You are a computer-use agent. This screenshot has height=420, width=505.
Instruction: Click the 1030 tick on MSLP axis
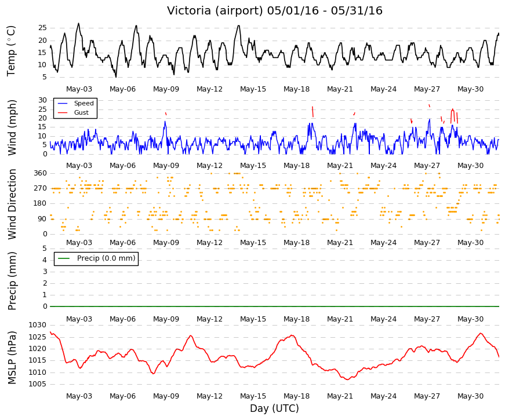(37, 325)
